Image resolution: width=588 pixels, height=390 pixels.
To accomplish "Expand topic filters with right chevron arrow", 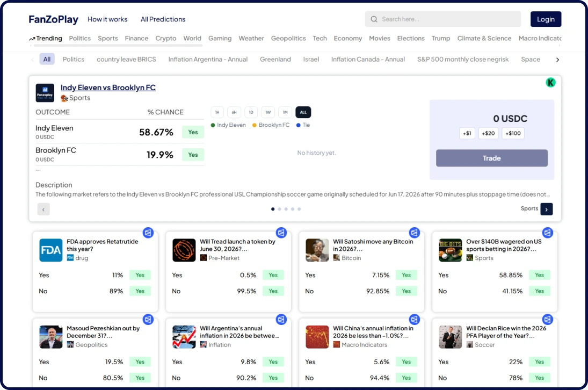I will tap(557, 60).
